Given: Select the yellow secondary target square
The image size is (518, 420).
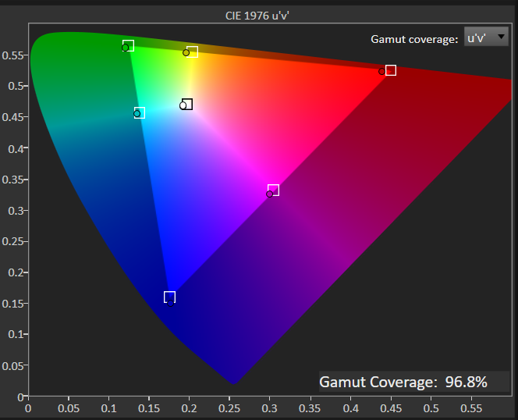Looking at the screenshot, I should click(192, 52).
